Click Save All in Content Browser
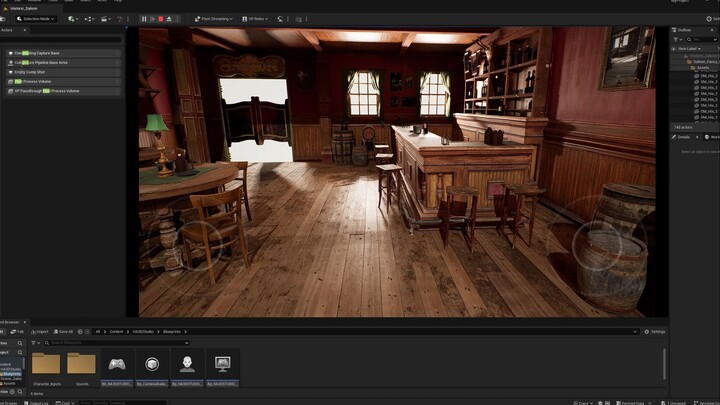The width and height of the screenshot is (720, 405). click(65, 332)
